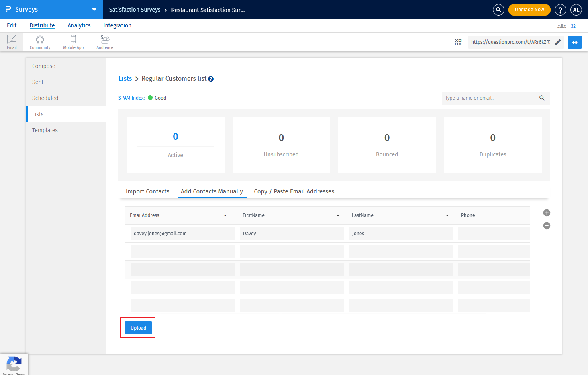Click the Upload button
The width and height of the screenshot is (588, 375).
[138, 328]
